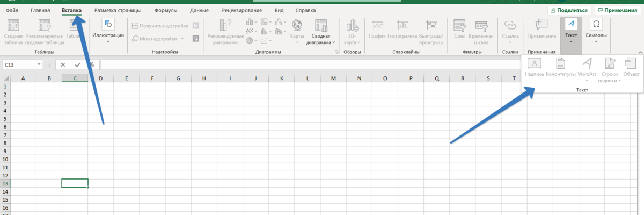Open Мои надстройки

tap(155, 39)
